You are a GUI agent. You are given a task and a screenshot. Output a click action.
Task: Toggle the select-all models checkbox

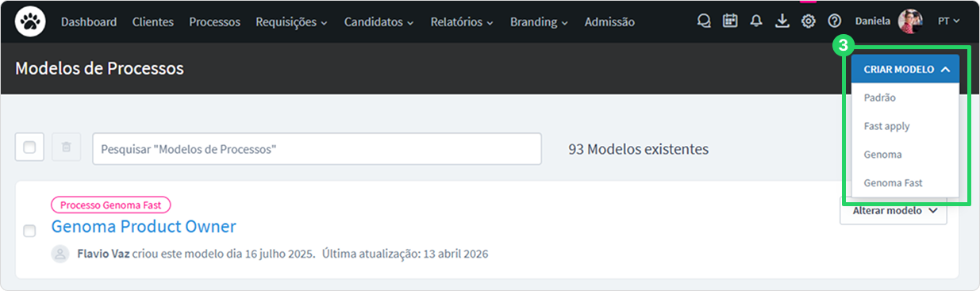point(29,147)
